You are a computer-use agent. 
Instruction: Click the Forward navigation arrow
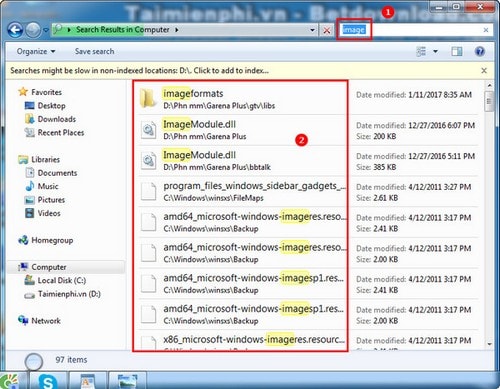pyautogui.click(x=33, y=30)
